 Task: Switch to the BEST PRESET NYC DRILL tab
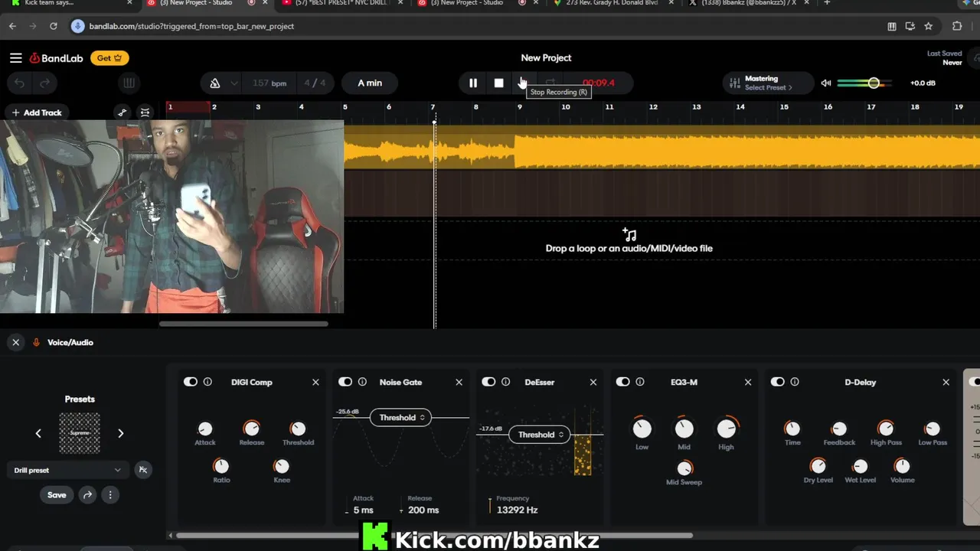point(342,4)
